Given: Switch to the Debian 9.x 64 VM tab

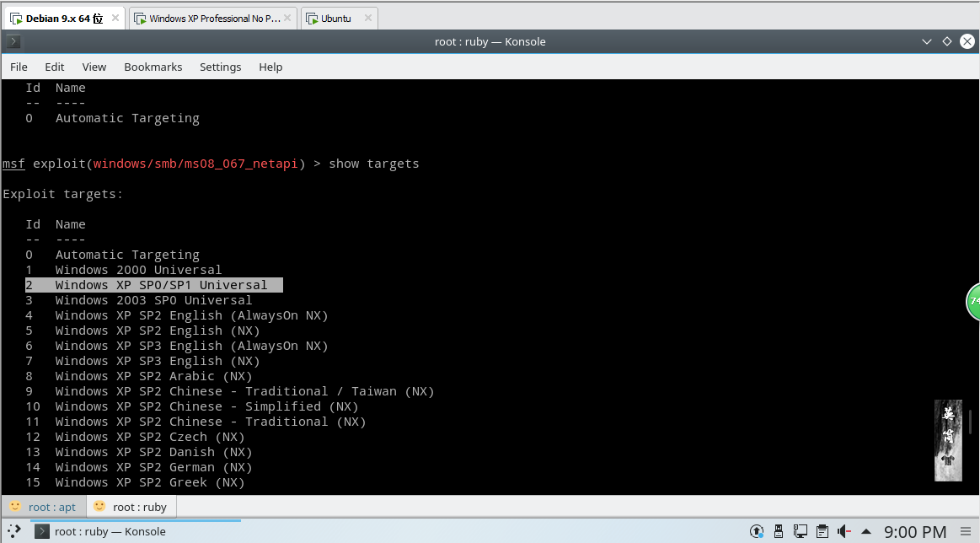Looking at the screenshot, I should pos(62,19).
